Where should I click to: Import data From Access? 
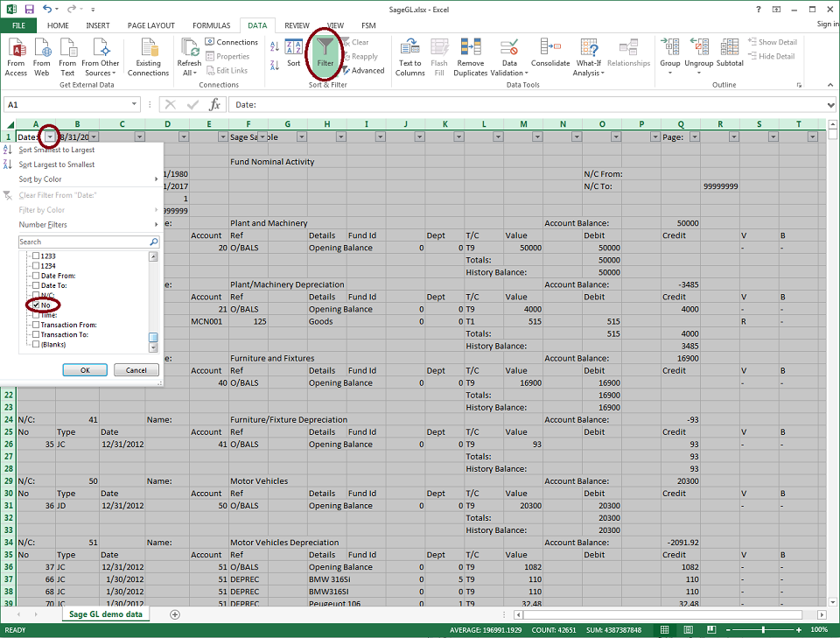pyautogui.click(x=16, y=58)
